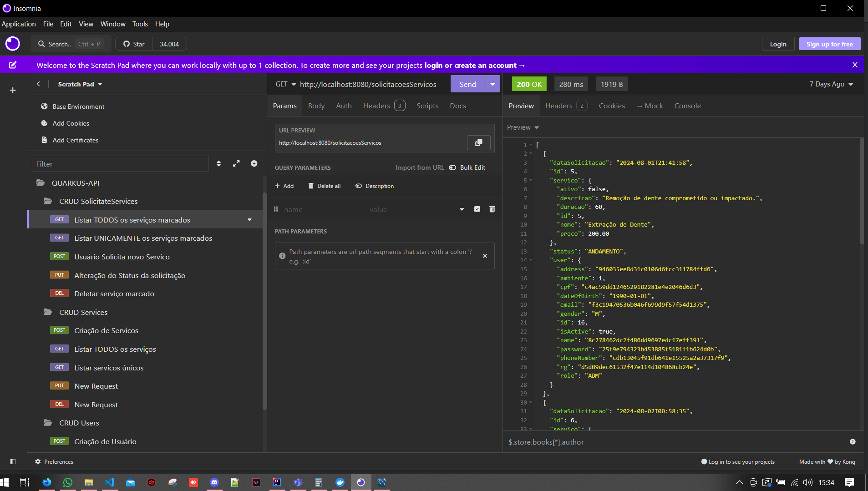Select Usuário Solicita novo Servico request
This screenshot has width=868, height=491.
click(x=145, y=257)
